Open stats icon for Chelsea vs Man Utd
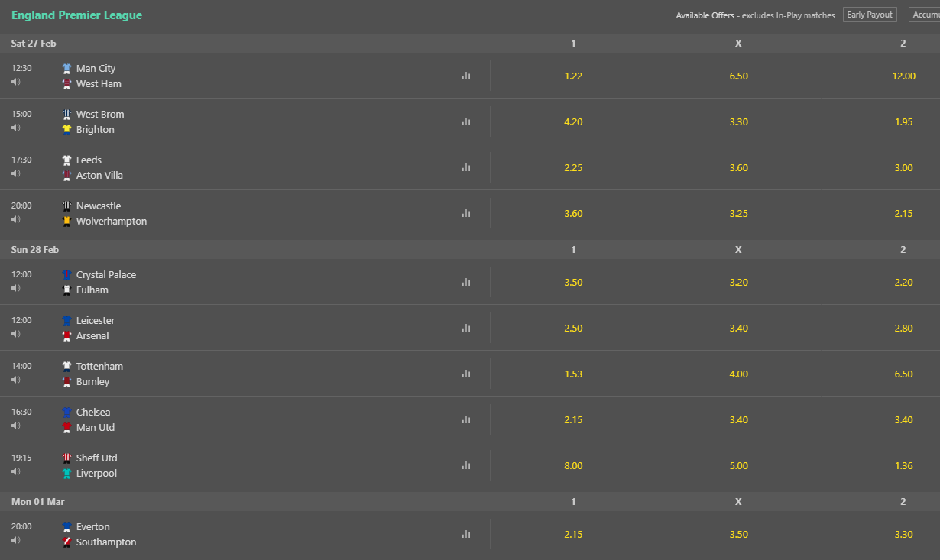This screenshot has height=560, width=940. pyautogui.click(x=465, y=419)
